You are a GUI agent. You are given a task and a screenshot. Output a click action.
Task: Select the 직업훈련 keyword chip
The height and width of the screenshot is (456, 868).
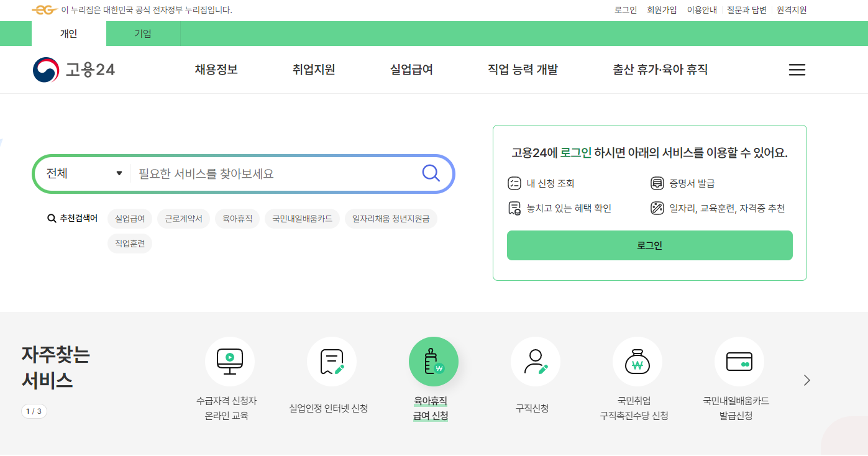(130, 244)
